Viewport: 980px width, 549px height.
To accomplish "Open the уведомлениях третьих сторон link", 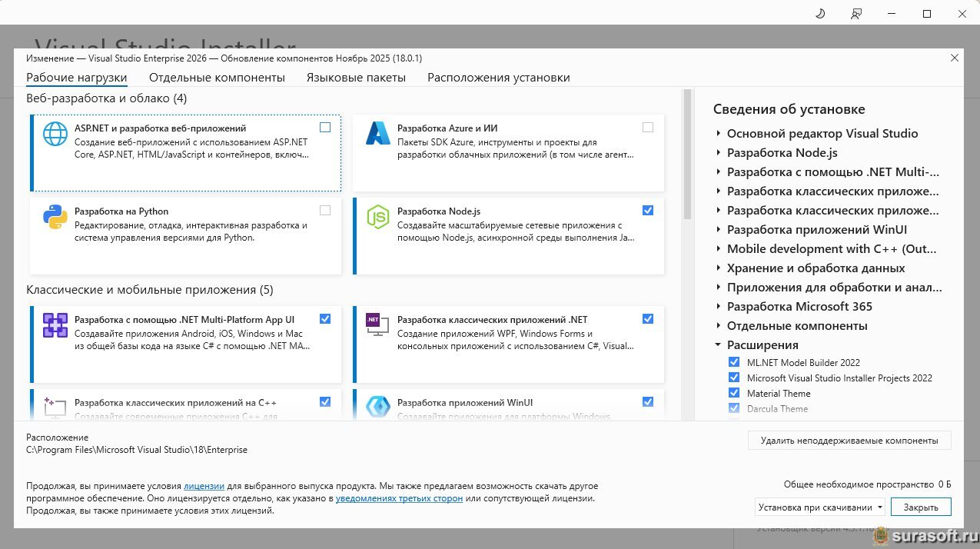I will pos(399,498).
